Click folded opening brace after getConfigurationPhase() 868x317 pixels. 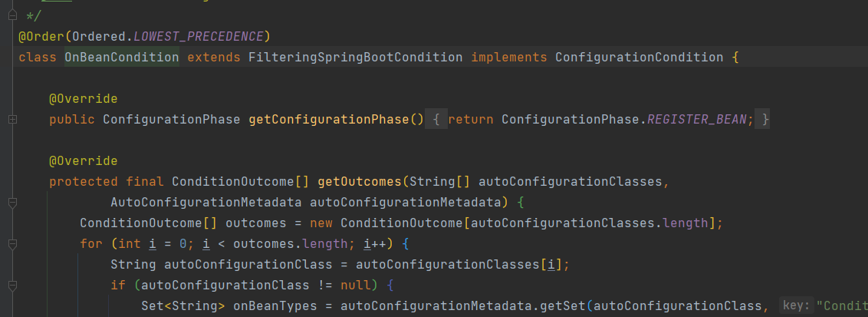pyautogui.click(x=435, y=120)
